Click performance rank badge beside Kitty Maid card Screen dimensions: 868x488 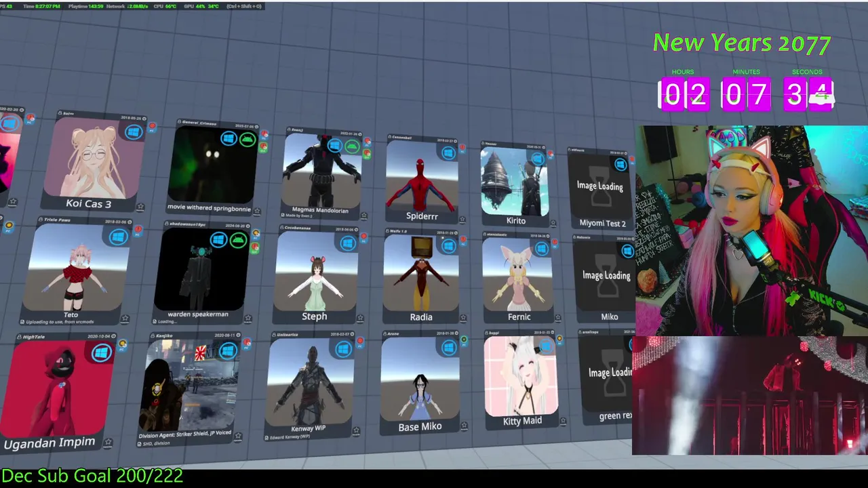(x=559, y=339)
